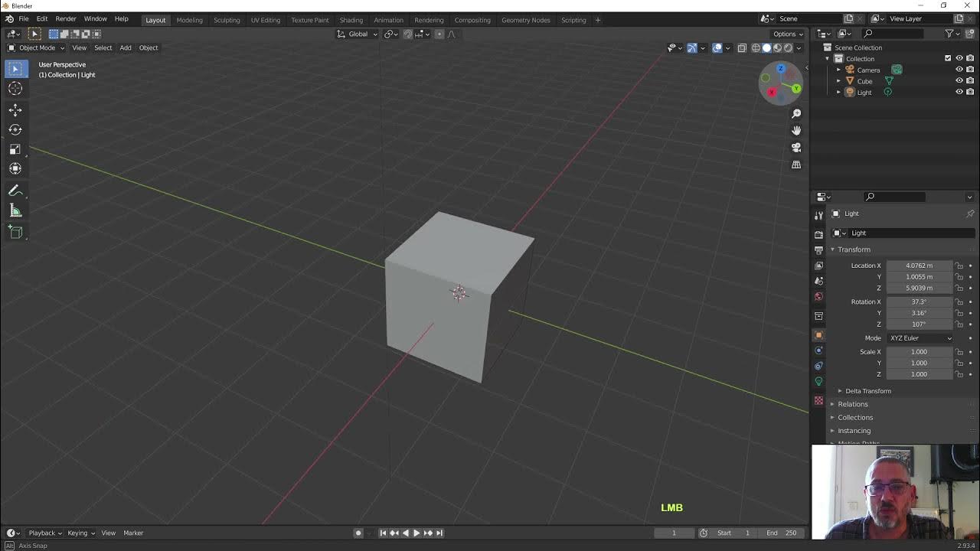
Task: Open the Physics properties tab
Action: point(818,350)
